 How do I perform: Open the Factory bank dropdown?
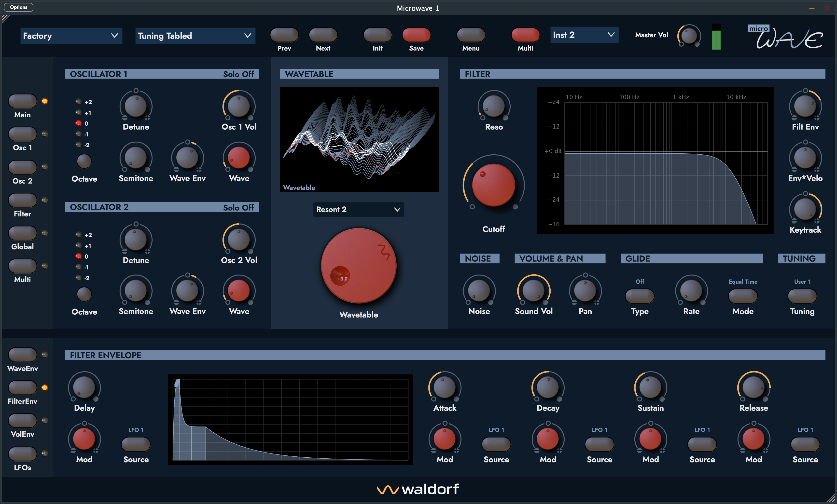(x=71, y=36)
